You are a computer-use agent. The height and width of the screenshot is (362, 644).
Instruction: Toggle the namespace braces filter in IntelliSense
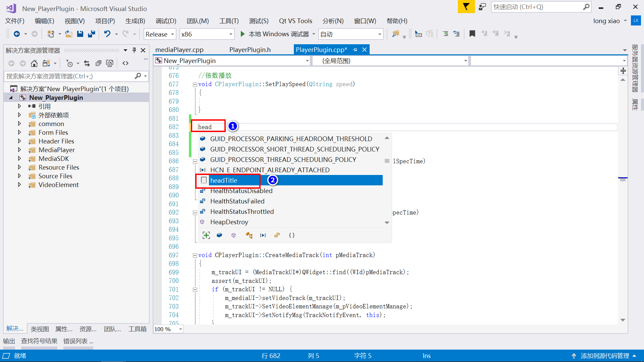pyautogui.click(x=291, y=235)
